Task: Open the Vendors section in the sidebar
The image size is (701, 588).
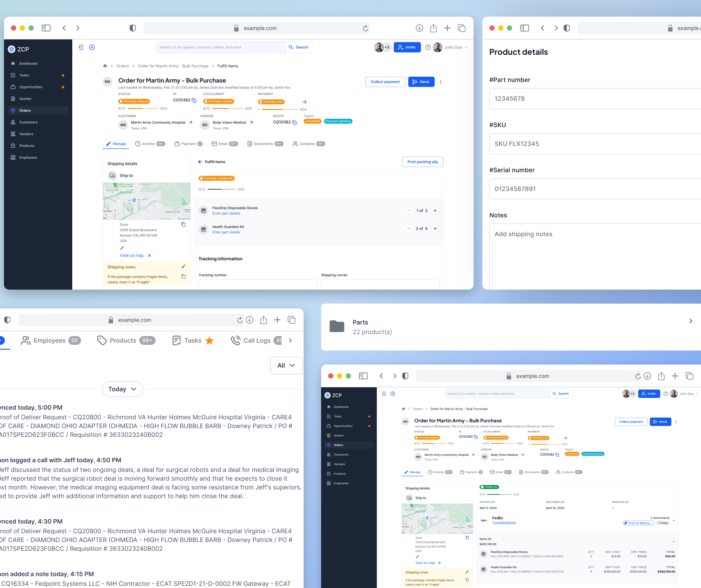Action: (x=26, y=134)
